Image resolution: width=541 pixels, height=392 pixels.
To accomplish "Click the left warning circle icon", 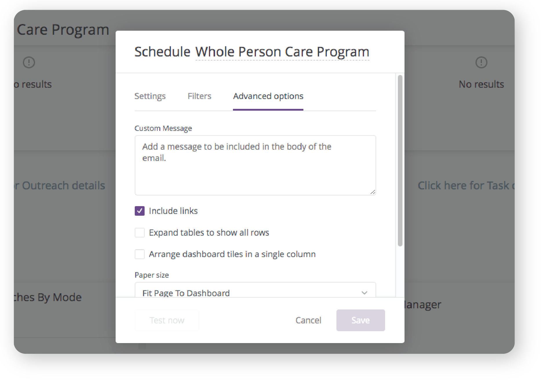I will [29, 62].
